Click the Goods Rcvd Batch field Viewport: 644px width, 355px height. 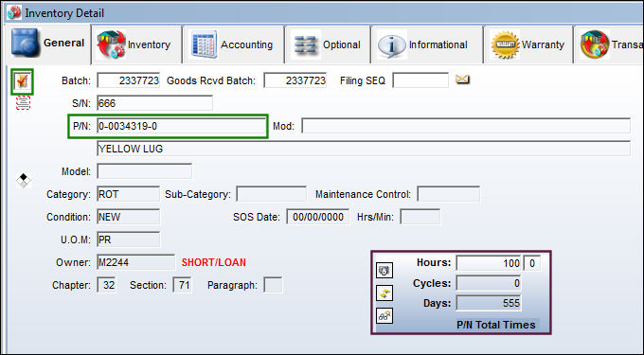point(295,80)
